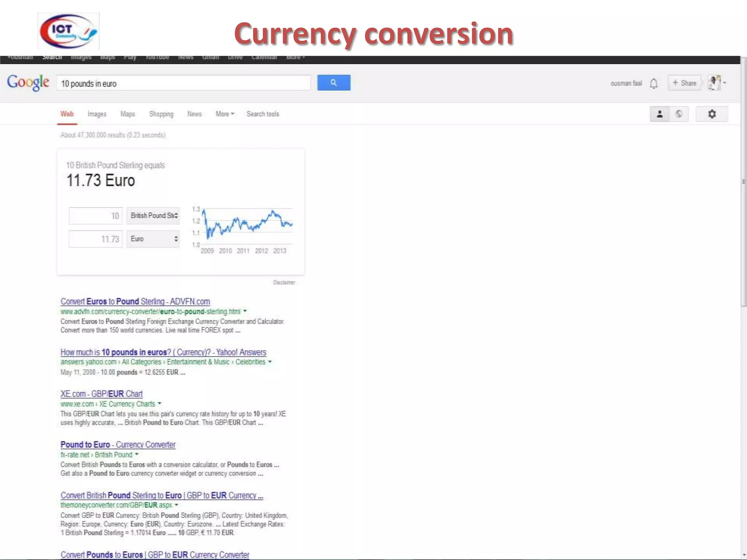Click the About 47,300,000 results text
The image size is (747, 560).
pyautogui.click(x=113, y=135)
